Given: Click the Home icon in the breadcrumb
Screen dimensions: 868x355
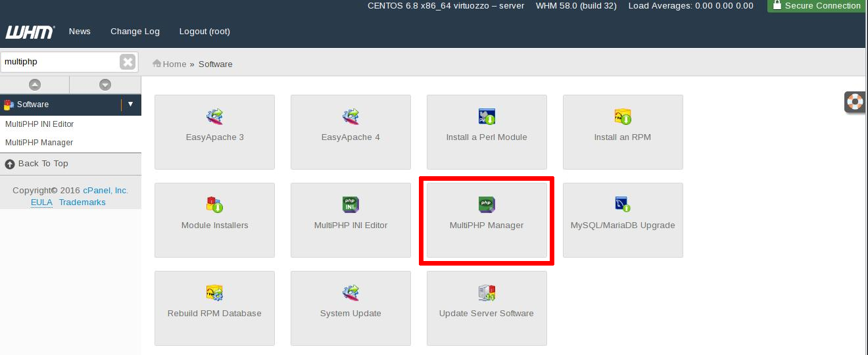Looking at the screenshot, I should click(x=157, y=64).
